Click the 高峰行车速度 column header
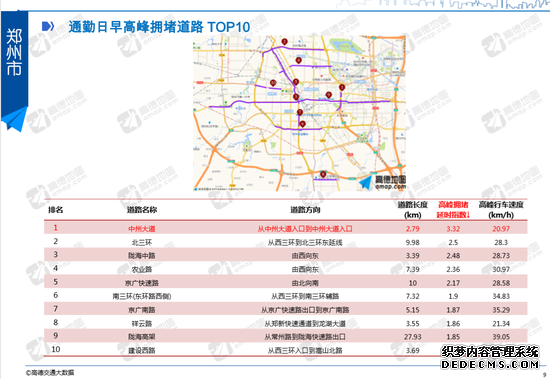 pos(501,210)
